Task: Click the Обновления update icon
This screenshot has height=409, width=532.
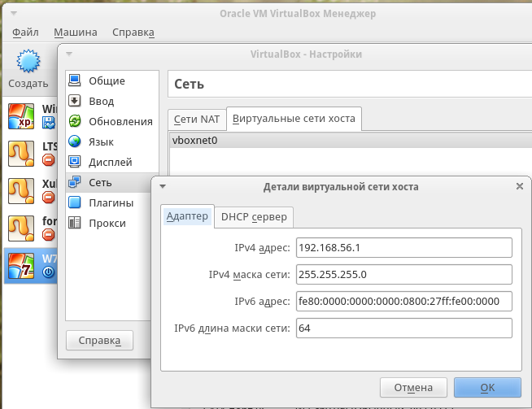Action: pos(75,121)
